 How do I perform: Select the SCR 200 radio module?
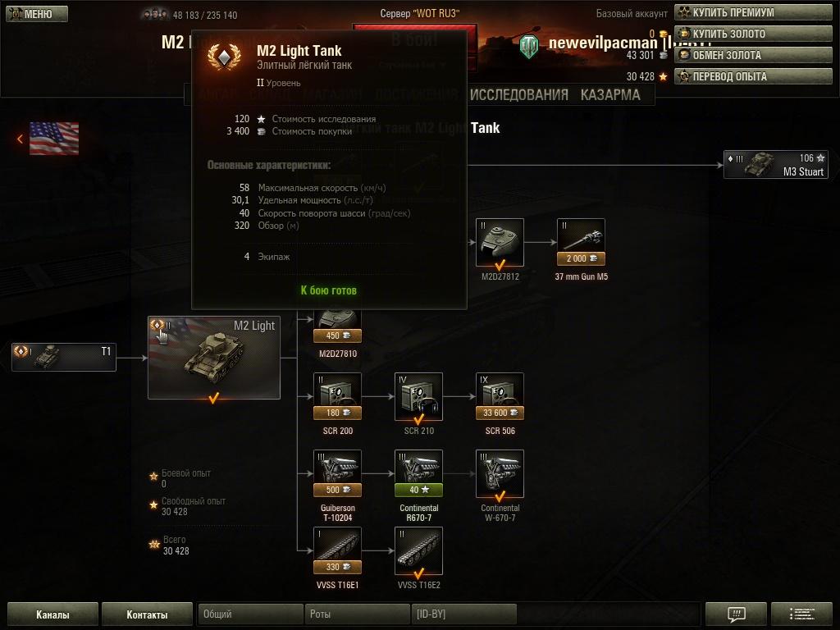337,396
